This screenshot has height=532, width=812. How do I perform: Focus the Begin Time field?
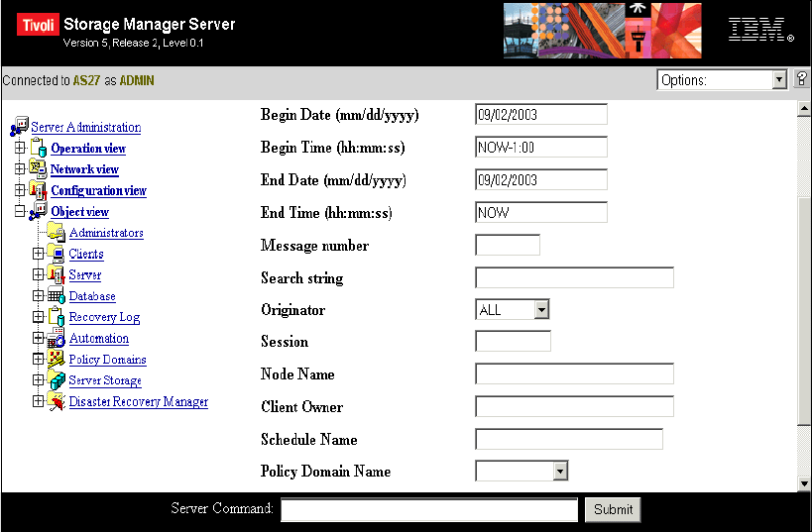(x=541, y=147)
